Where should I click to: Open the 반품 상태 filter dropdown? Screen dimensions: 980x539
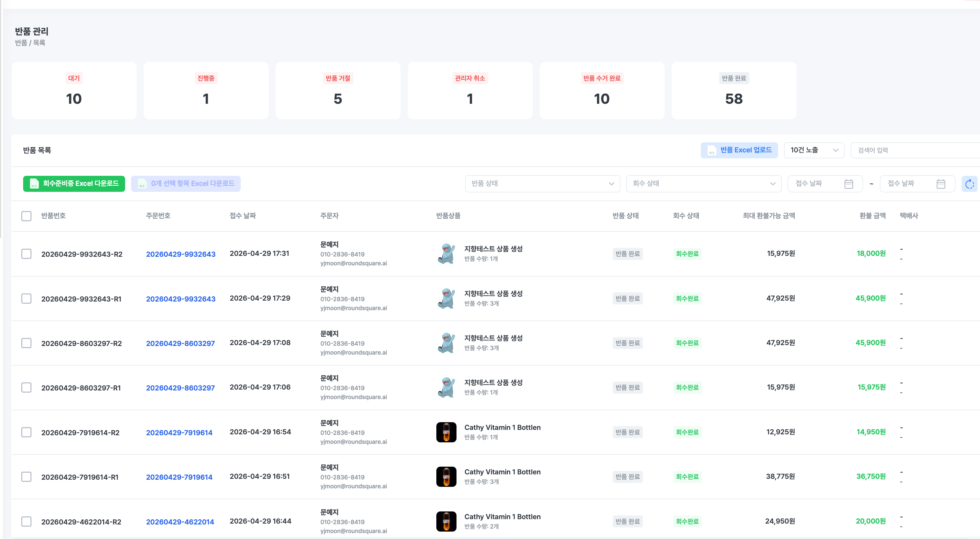[x=542, y=184]
